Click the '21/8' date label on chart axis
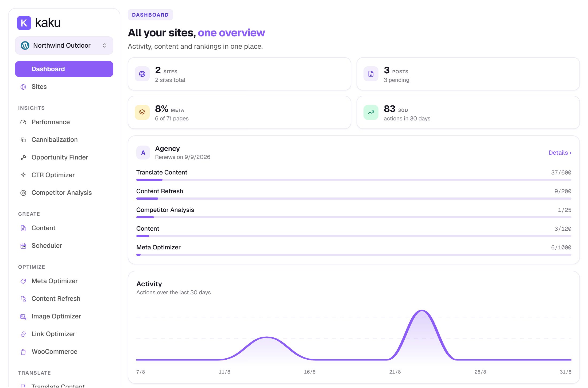The height and width of the screenshot is (388, 588). pos(395,372)
